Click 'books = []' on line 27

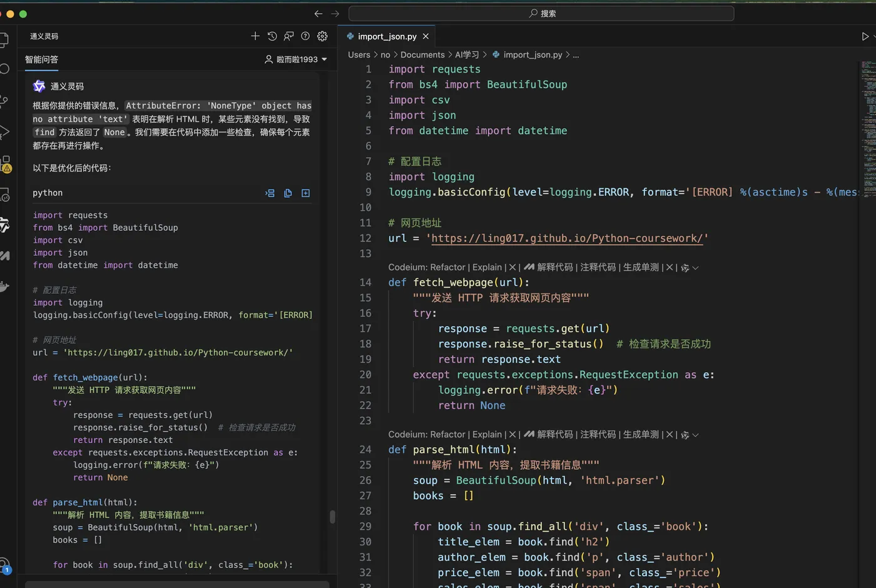(x=443, y=495)
